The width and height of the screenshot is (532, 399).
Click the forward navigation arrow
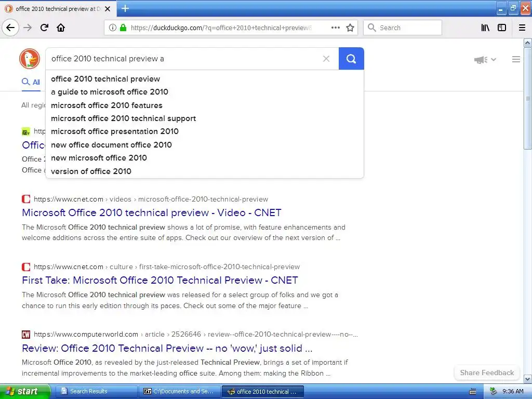coord(28,28)
